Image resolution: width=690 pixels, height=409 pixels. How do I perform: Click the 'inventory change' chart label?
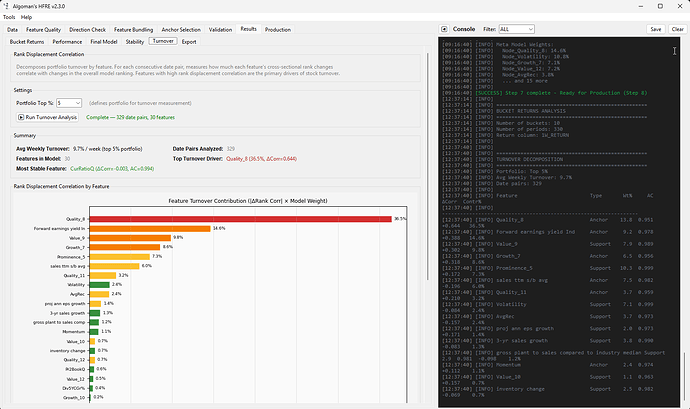[67, 351]
